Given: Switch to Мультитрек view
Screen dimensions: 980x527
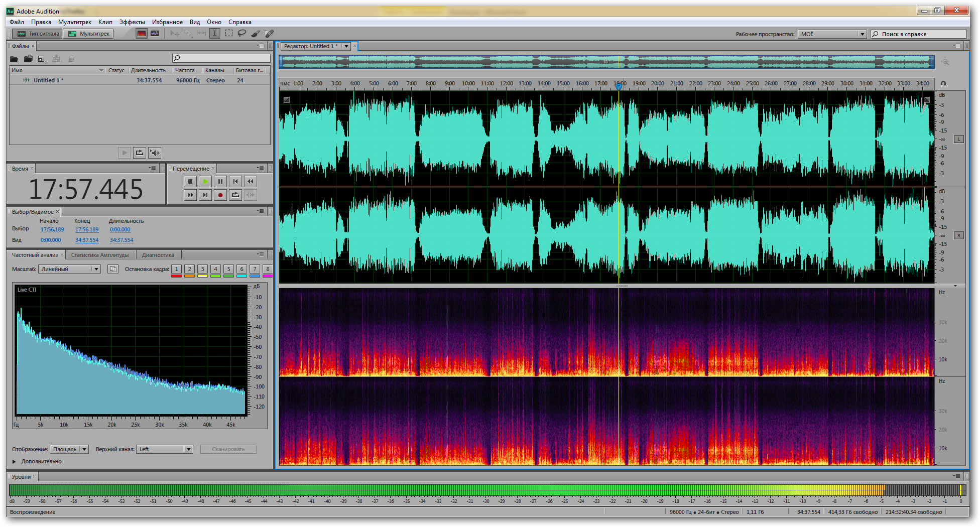Looking at the screenshot, I should point(89,34).
